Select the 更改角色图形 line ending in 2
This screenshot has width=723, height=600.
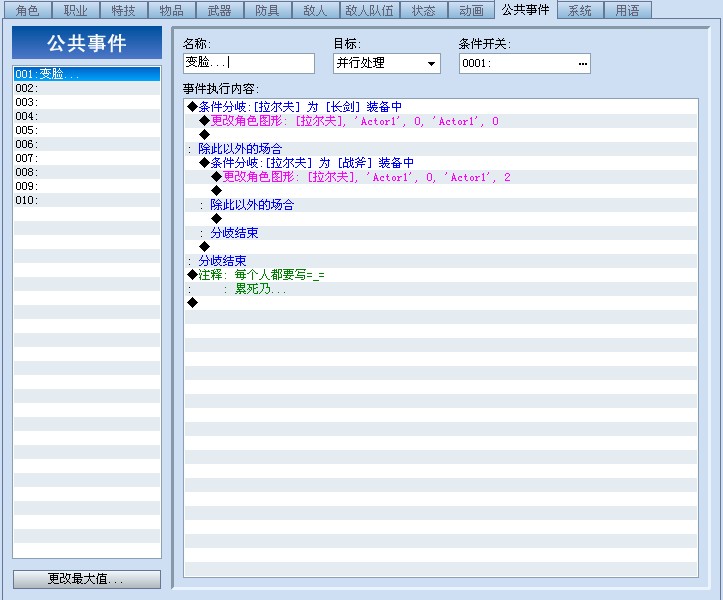[441, 177]
